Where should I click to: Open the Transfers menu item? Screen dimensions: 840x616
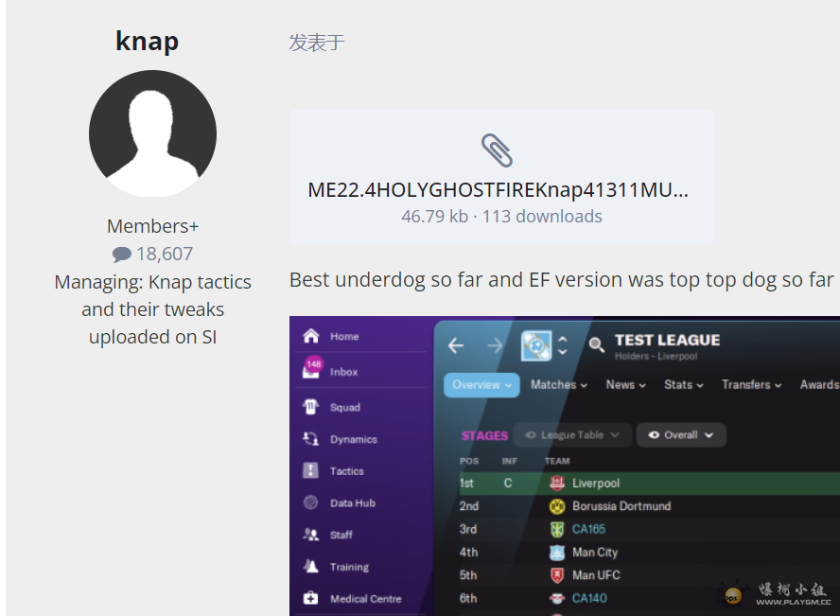[752, 385]
